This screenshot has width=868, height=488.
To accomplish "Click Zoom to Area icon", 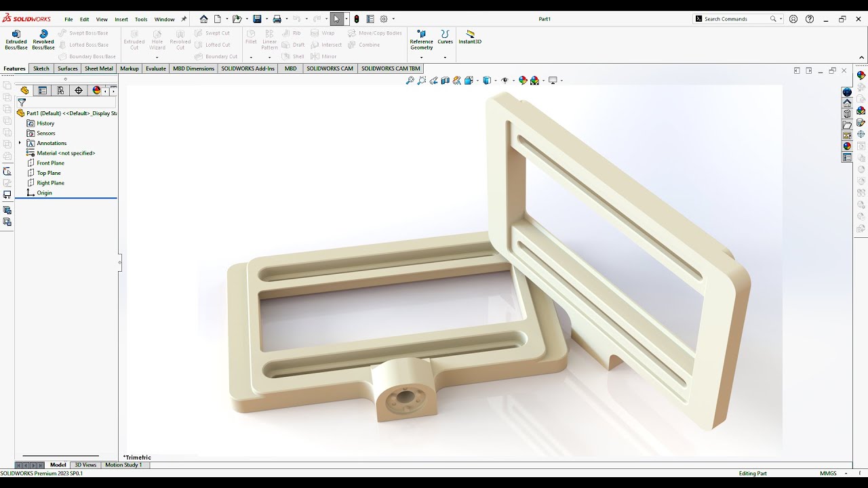I will 422,81.
